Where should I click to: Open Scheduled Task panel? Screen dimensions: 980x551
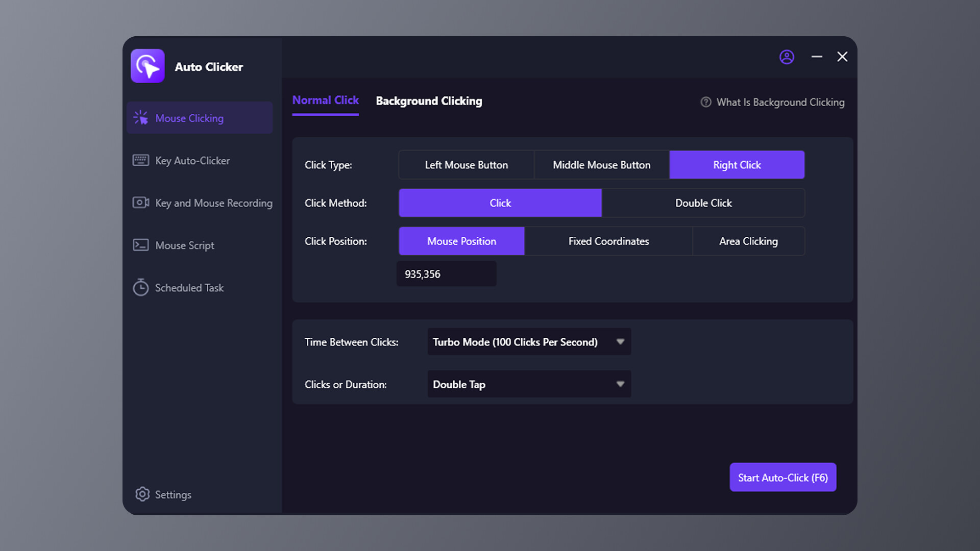pyautogui.click(x=189, y=287)
